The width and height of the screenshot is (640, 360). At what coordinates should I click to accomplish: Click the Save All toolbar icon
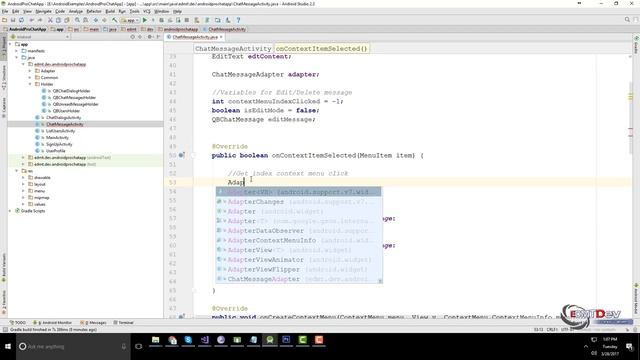[x=13, y=20]
